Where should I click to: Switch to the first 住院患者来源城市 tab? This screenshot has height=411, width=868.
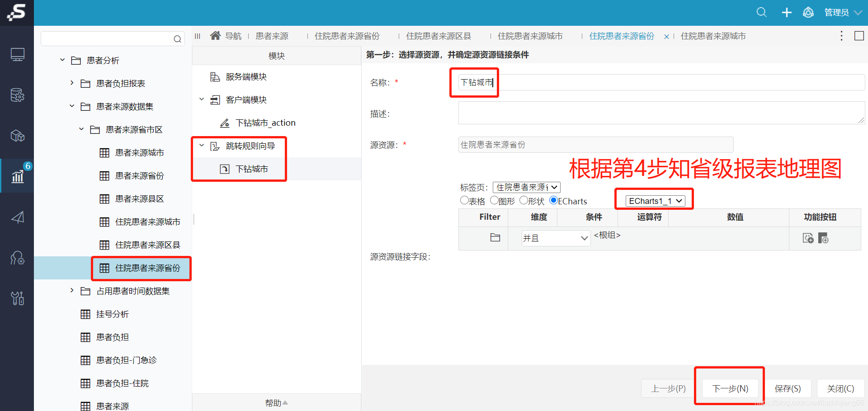(530, 36)
